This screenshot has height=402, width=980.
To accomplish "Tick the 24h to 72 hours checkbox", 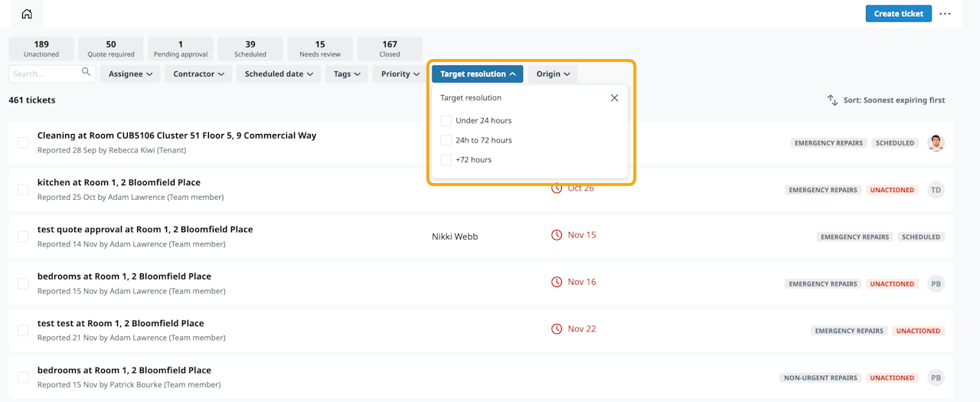I will pyautogui.click(x=446, y=140).
